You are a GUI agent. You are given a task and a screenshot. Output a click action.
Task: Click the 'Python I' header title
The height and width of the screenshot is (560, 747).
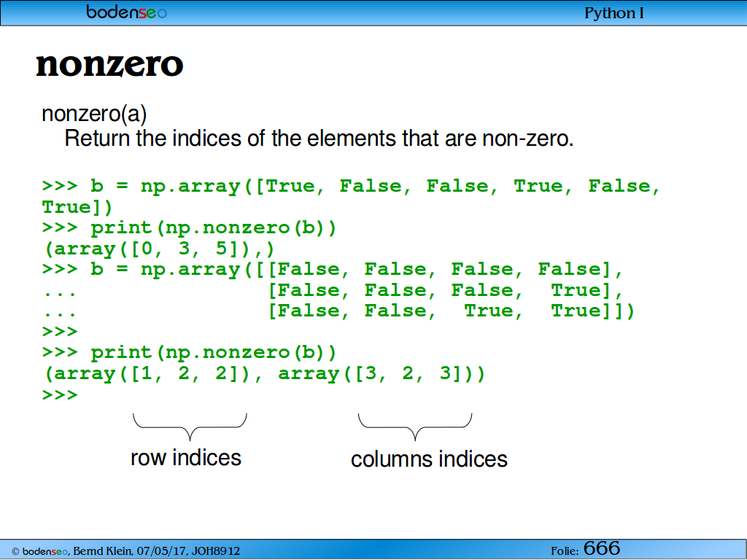pos(614,13)
